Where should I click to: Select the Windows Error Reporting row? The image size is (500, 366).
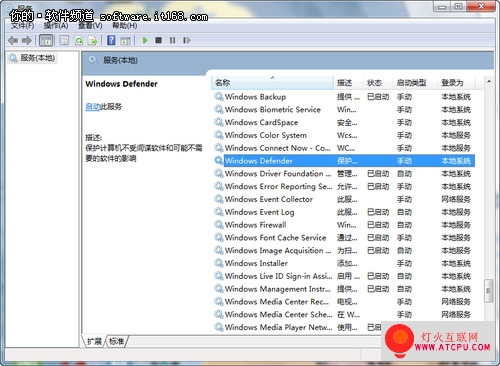344,186
